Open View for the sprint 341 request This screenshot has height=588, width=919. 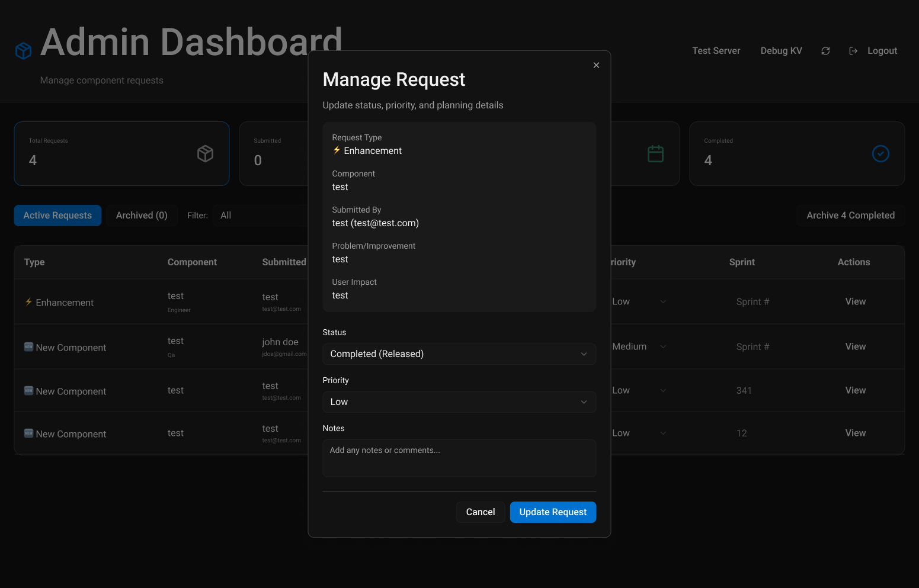point(855,390)
